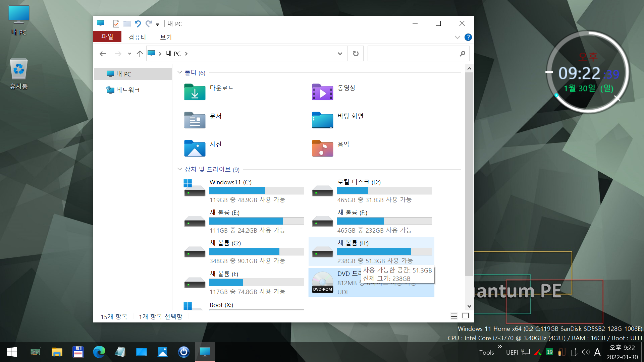644x362 pixels.
Task: Open the 내 PC desktop icon
Action: pos(19,15)
